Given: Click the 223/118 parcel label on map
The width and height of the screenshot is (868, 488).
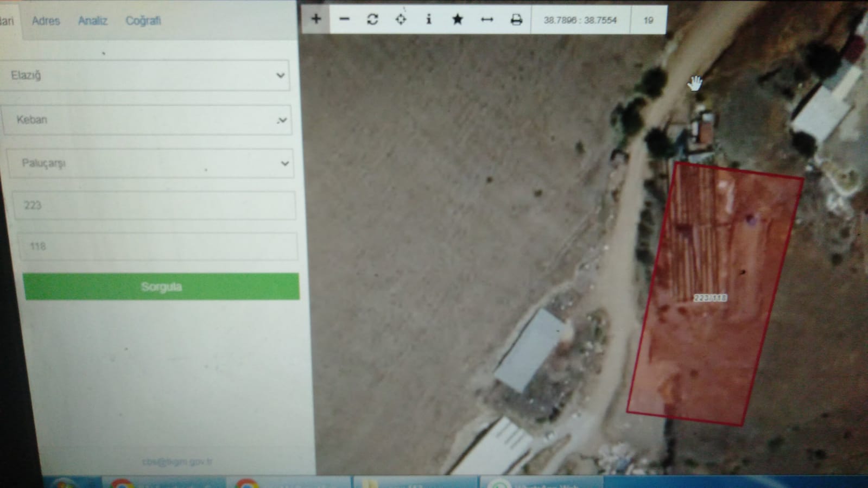Looking at the screenshot, I should pyautogui.click(x=710, y=298).
